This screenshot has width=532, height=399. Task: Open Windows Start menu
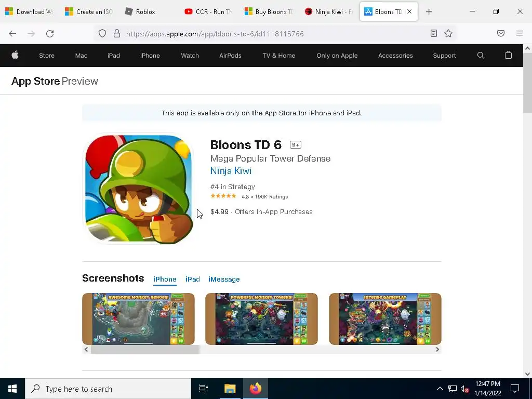(x=12, y=389)
